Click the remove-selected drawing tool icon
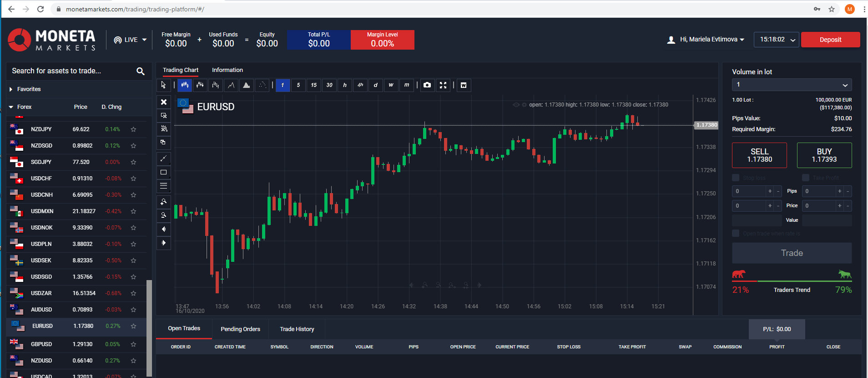 pyautogui.click(x=164, y=116)
